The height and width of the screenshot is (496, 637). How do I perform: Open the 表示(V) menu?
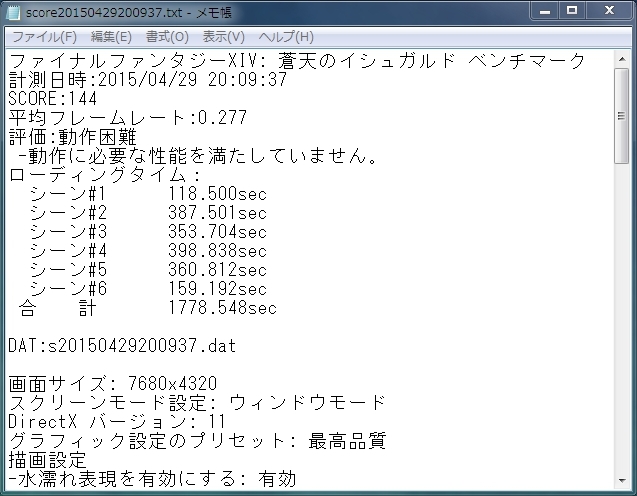click(x=223, y=37)
